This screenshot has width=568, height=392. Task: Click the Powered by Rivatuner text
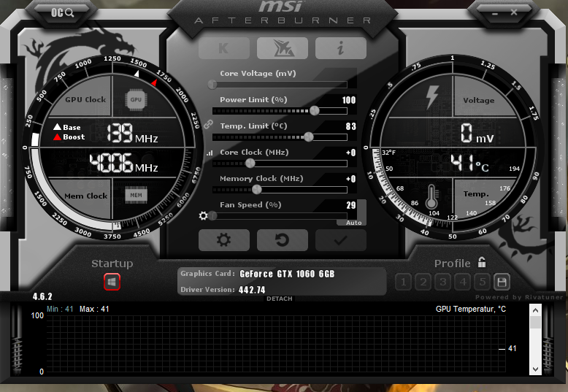[x=519, y=297]
